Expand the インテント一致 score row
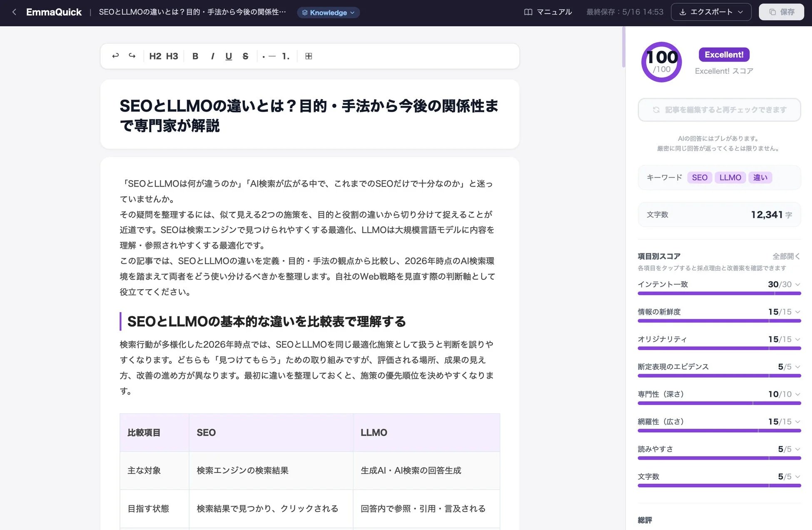The width and height of the screenshot is (812, 530). tap(719, 285)
